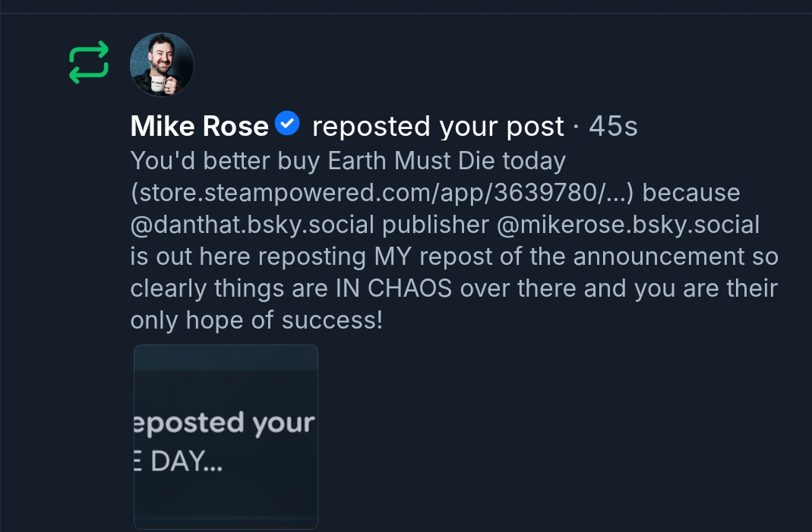
Task: Open the @danthat.bsky.social mention
Action: [x=253, y=225]
